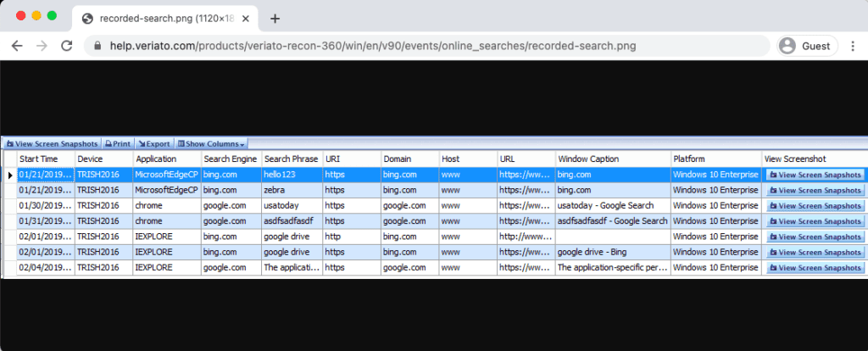Sort by Start Time column header

[46, 159]
